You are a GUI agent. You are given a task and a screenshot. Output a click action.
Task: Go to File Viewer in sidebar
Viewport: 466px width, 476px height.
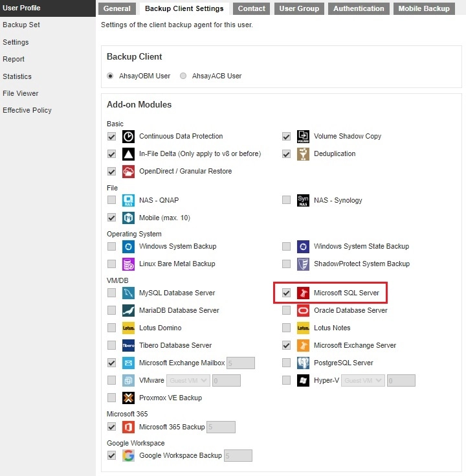[x=21, y=93]
